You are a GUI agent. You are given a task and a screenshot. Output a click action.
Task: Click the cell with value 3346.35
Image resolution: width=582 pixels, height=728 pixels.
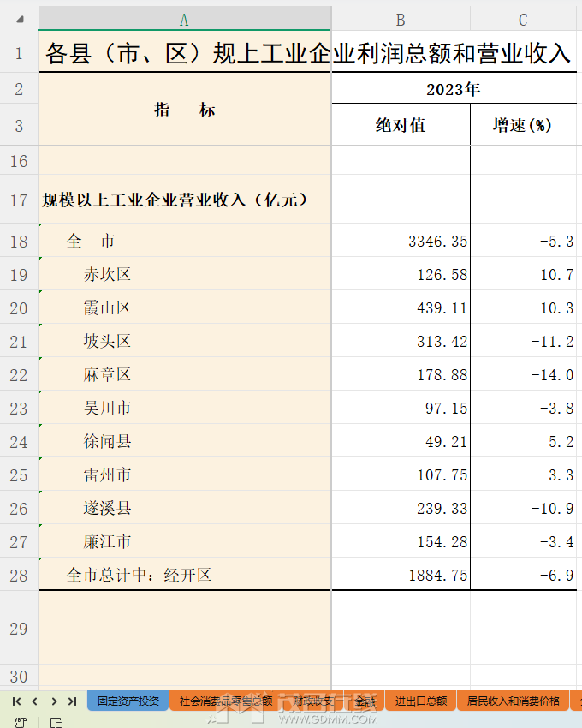coord(401,242)
